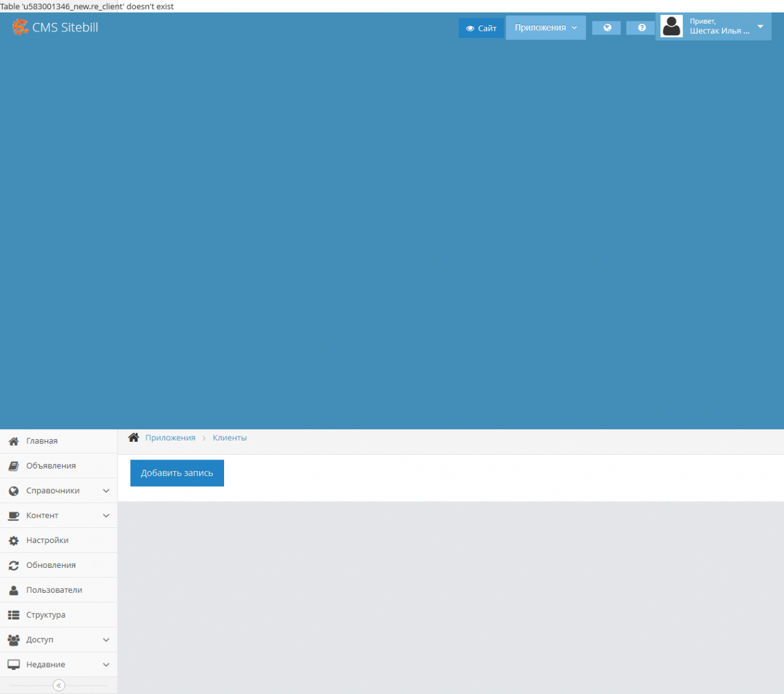The height and width of the screenshot is (694, 784).
Task: Click the Сайт button to view site
Action: coord(482,28)
